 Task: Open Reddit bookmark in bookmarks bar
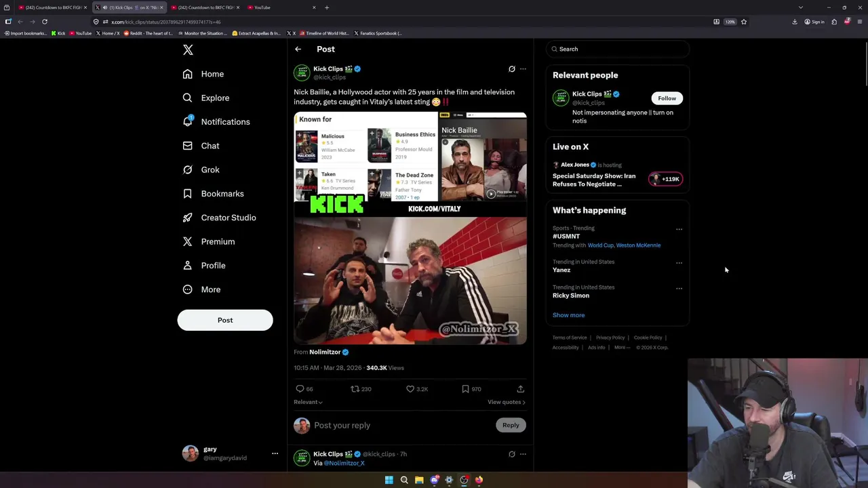148,33
